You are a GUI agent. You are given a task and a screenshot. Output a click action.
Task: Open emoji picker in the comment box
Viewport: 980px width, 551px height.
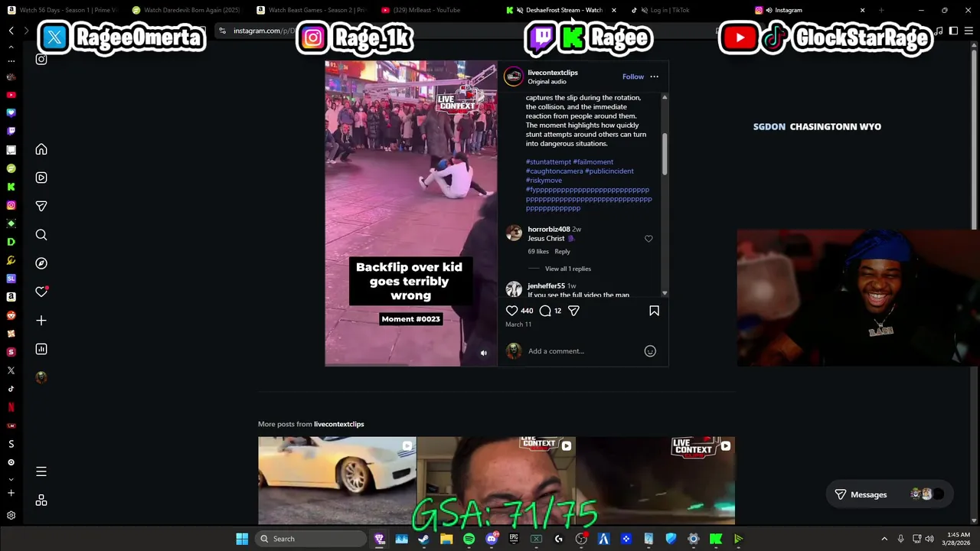coord(650,351)
